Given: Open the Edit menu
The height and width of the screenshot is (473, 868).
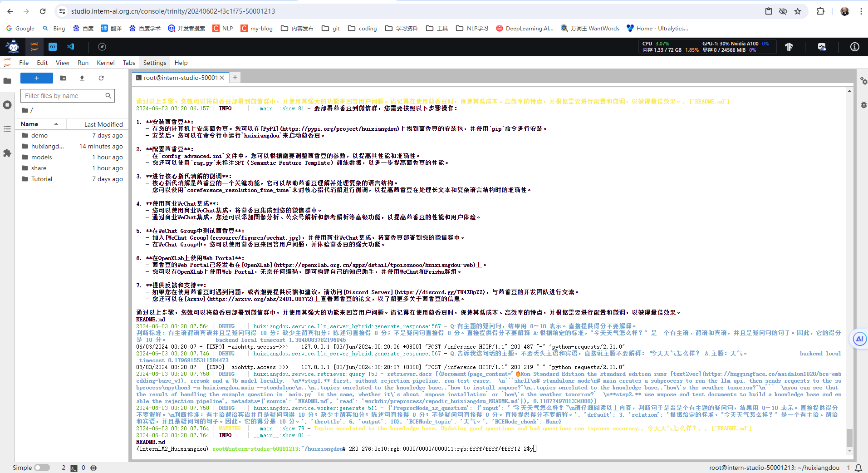Looking at the screenshot, I should (42, 63).
